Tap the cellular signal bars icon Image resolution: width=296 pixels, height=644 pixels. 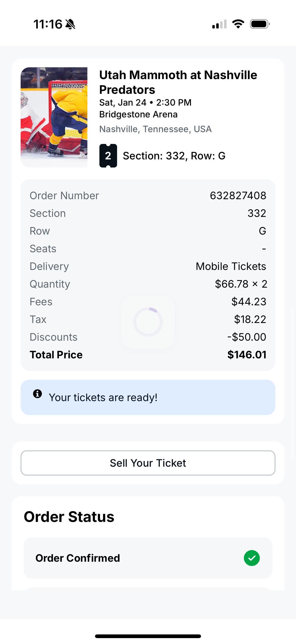219,24
